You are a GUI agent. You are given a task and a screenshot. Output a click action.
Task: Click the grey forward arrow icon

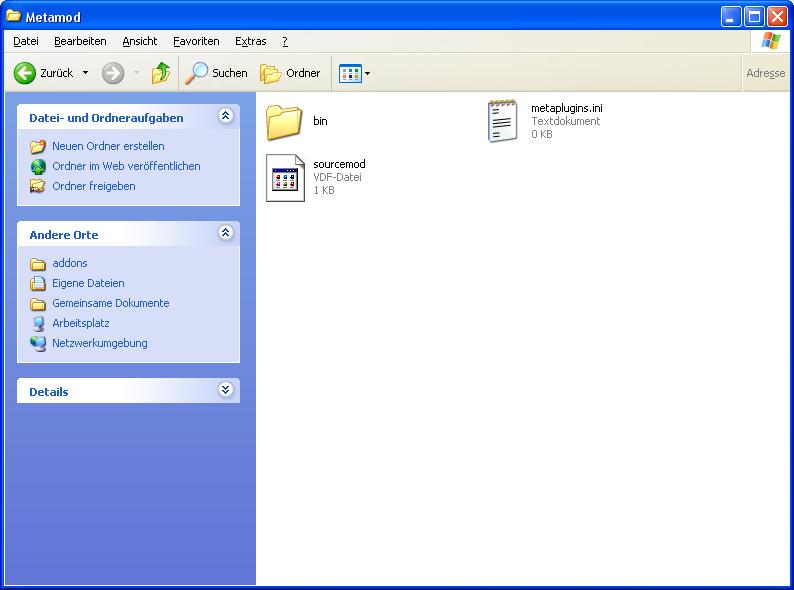(112, 73)
